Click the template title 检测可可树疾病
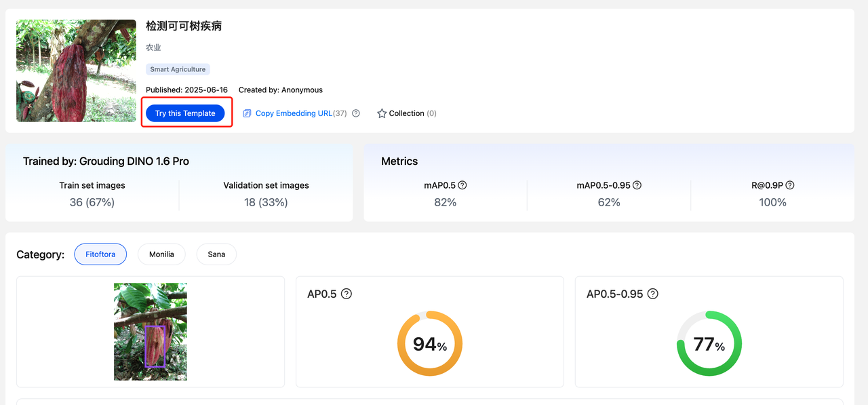 [x=184, y=26]
